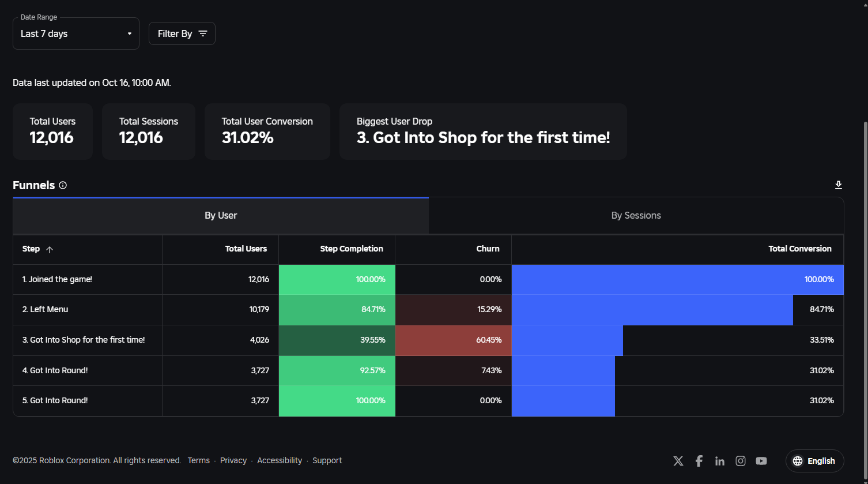Open the English language selector
Viewport: 868px width, 484px height.
click(814, 461)
